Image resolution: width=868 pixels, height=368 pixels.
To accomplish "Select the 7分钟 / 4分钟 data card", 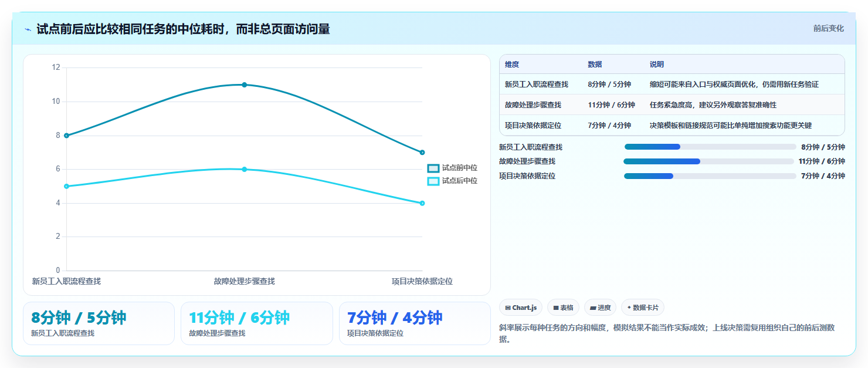I will click(x=415, y=323).
